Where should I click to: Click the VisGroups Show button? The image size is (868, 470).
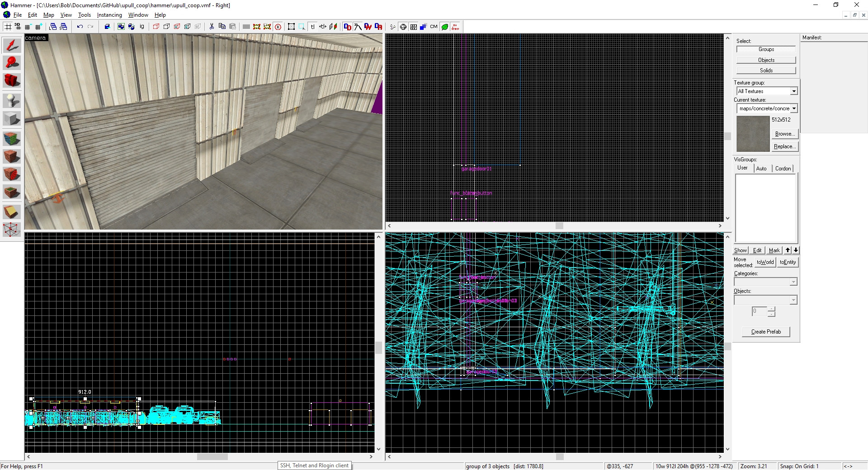740,250
